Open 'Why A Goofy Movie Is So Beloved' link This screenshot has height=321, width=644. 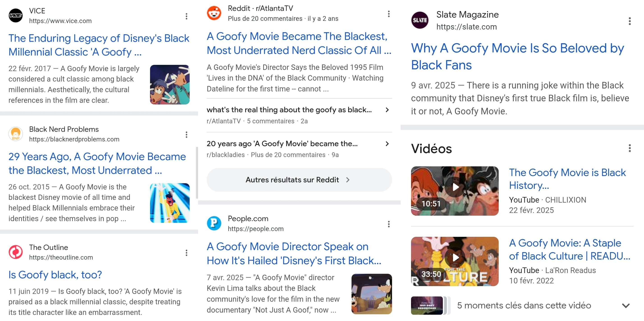coord(518,57)
